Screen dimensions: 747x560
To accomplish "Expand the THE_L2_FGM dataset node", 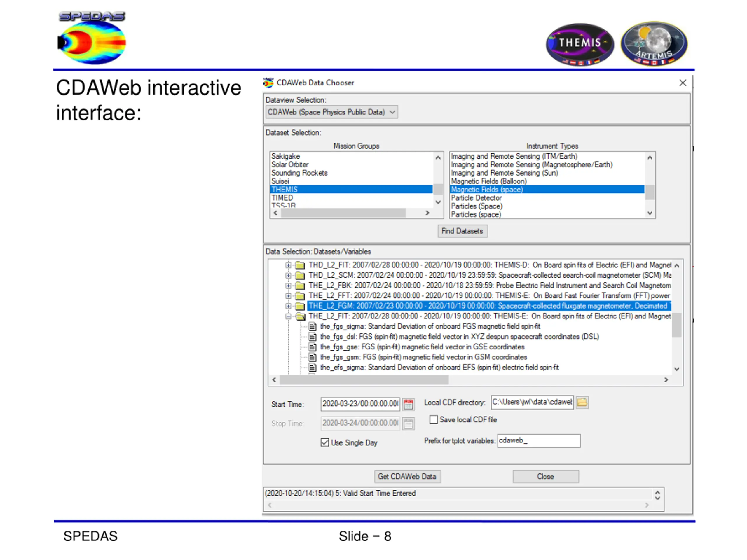I will [288, 306].
